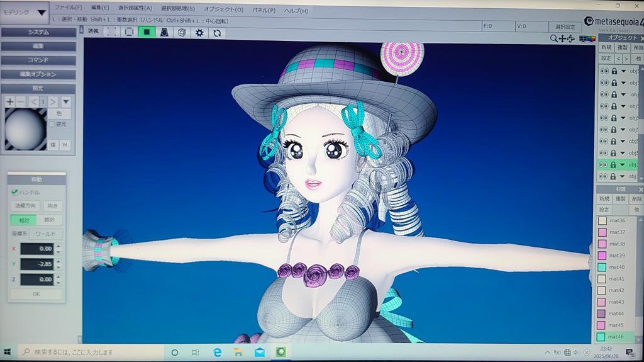Select the mat39 magenta color swatch
The image size is (644, 362).
tap(602, 256)
